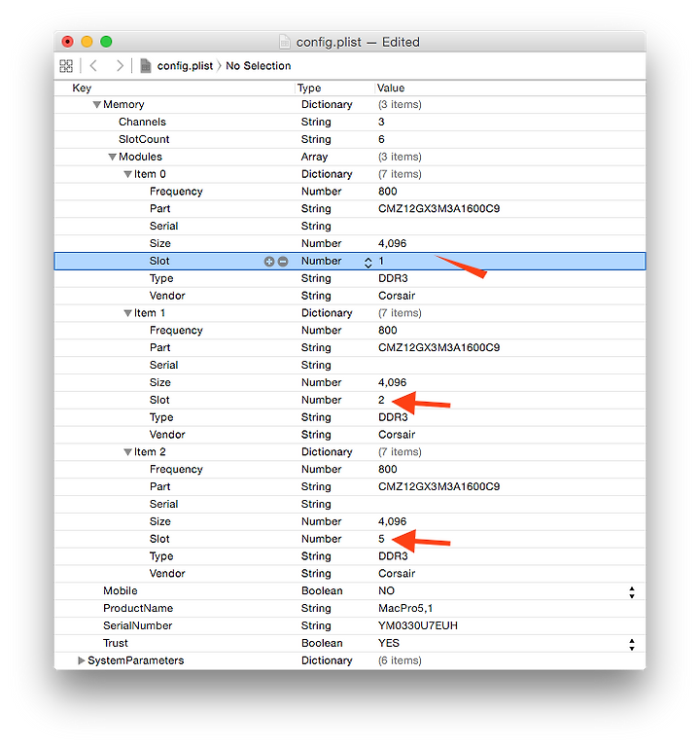Click the Type column header
This screenshot has height=747, width=700.
309,89
